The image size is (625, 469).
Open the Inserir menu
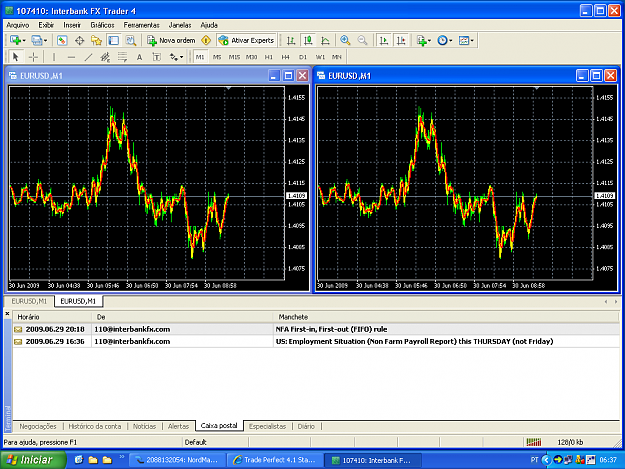coord(72,25)
